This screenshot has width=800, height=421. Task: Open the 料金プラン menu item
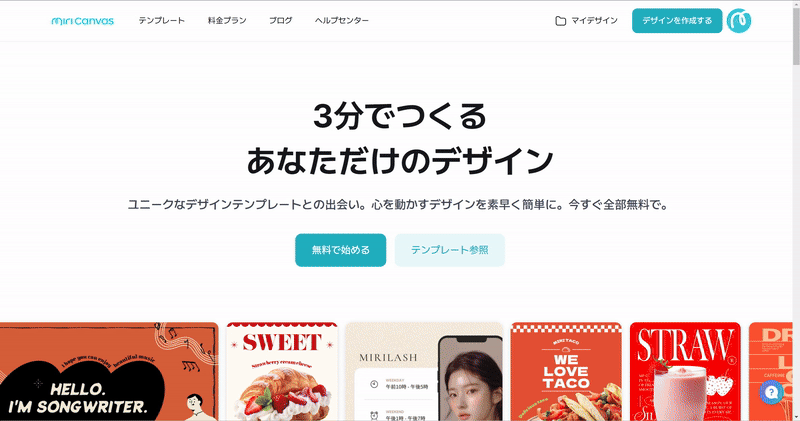tap(227, 20)
